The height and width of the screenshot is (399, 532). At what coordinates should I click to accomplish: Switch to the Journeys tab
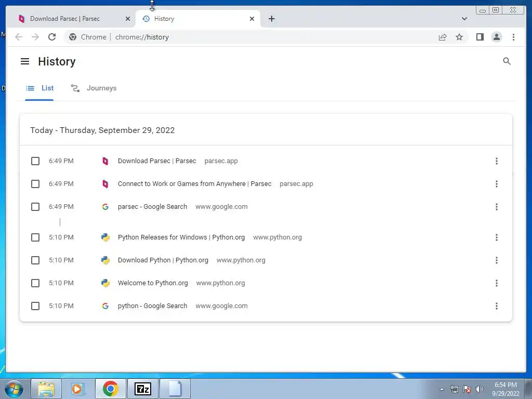(x=94, y=88)
